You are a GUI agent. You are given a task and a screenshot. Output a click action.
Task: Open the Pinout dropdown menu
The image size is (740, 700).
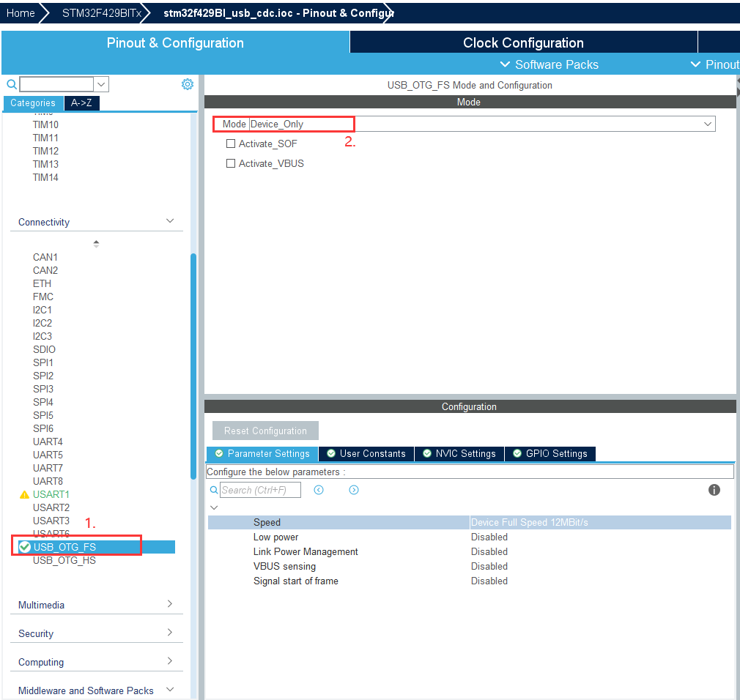pos(714,64)
